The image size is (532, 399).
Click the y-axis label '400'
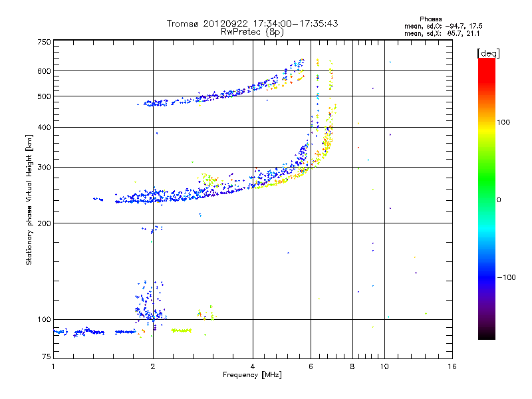(x=44, y=127)
